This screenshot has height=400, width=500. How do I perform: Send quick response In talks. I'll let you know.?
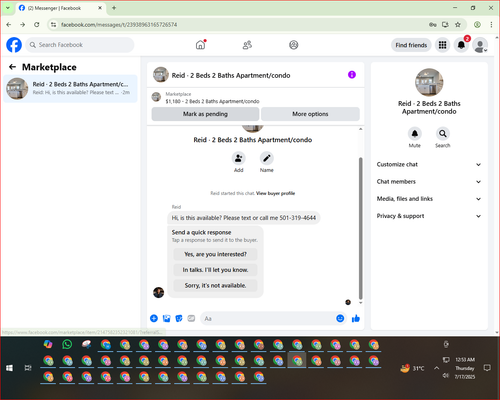[215, 270]
